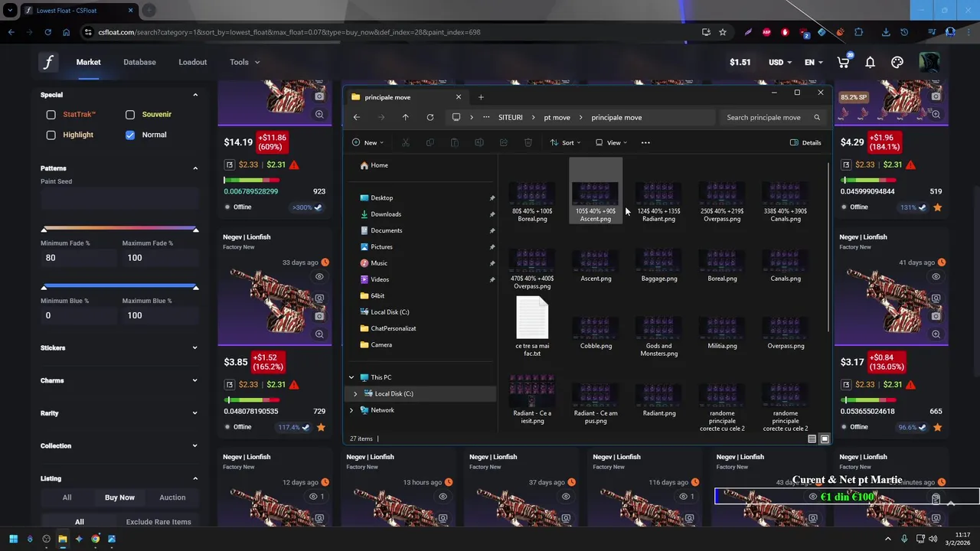Go up one folder in File Explorer
Image resolution: width=980 pixels, height=551 pixels.
[x=406, y=117]
